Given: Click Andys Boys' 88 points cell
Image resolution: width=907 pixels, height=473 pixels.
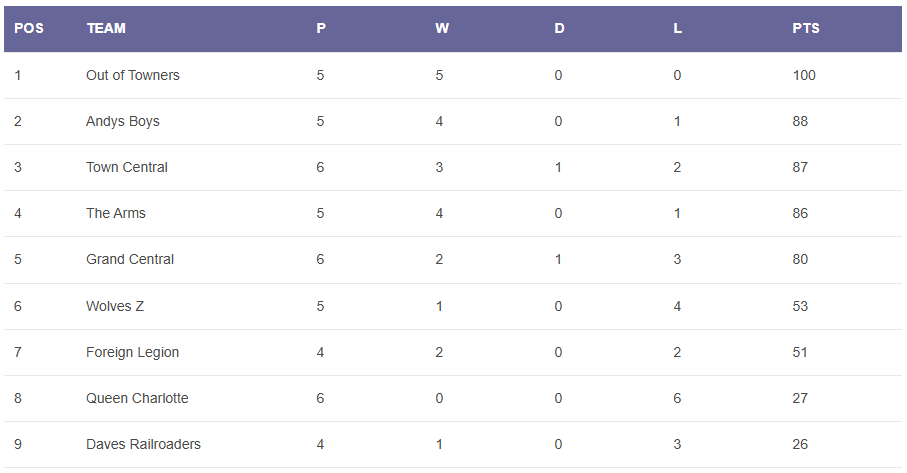Looking at the screenshot, I should (x=800, y=121).
